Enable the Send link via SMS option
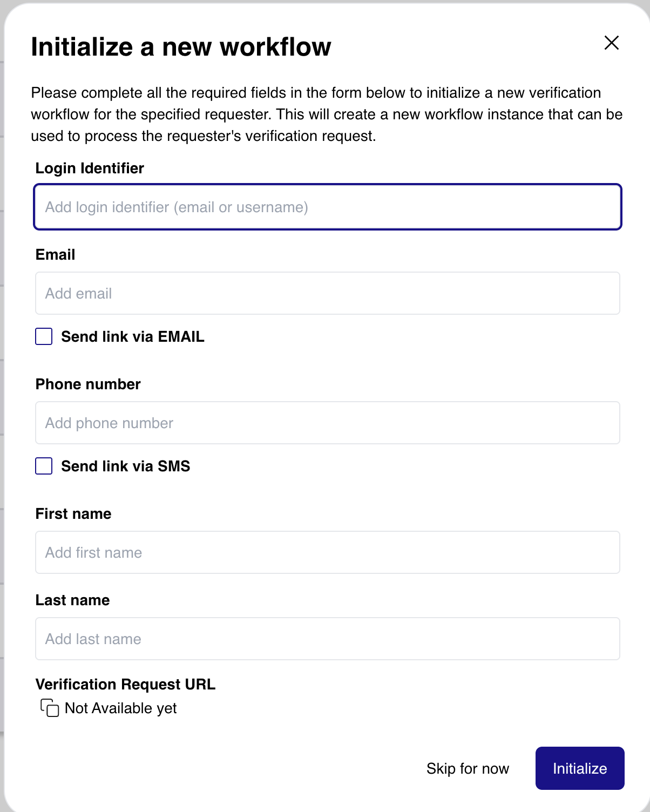 (43, 466)
